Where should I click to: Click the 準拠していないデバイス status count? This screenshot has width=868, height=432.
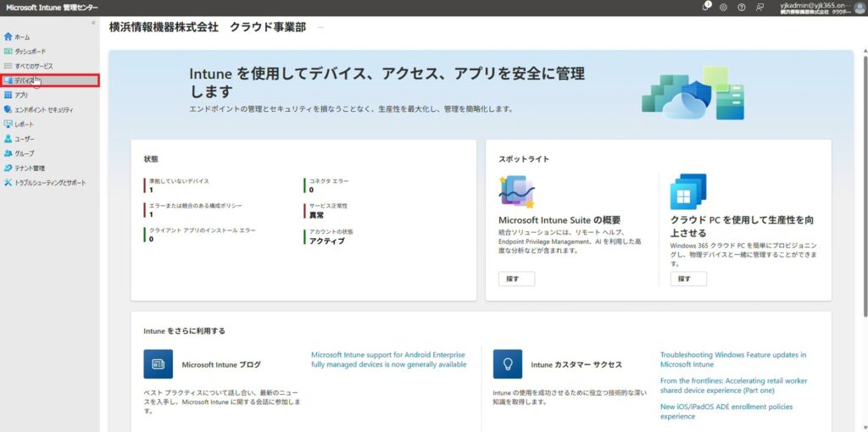(x=151, y=191)
